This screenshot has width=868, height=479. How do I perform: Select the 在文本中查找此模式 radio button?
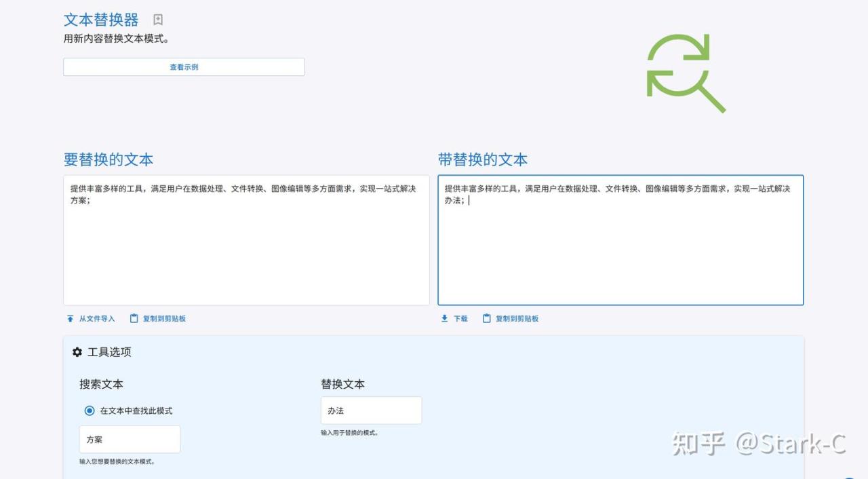pyautogui.click(x=90, y=410)
